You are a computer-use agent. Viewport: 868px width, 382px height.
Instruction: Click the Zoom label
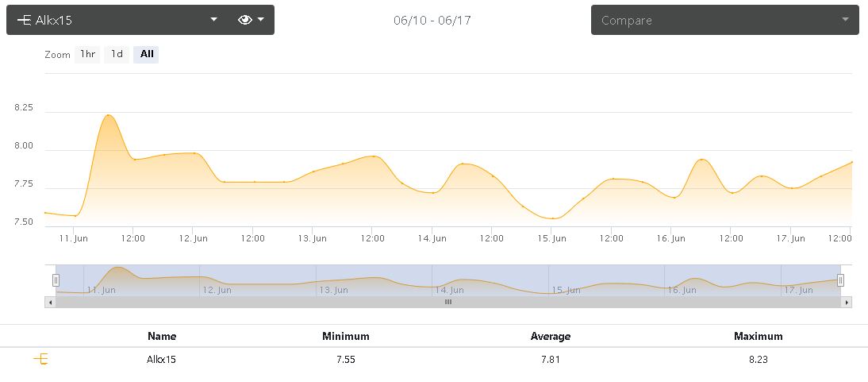[x=58, y=55]
